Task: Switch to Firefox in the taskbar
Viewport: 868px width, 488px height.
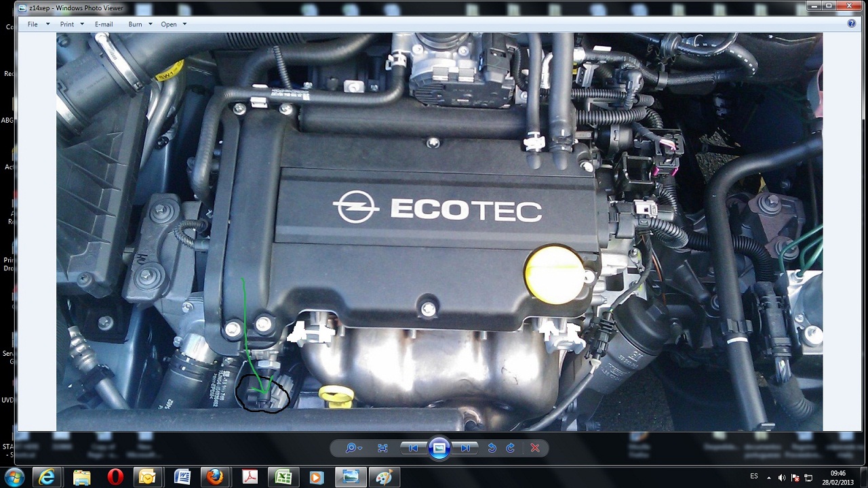Action: coord(215,477)
